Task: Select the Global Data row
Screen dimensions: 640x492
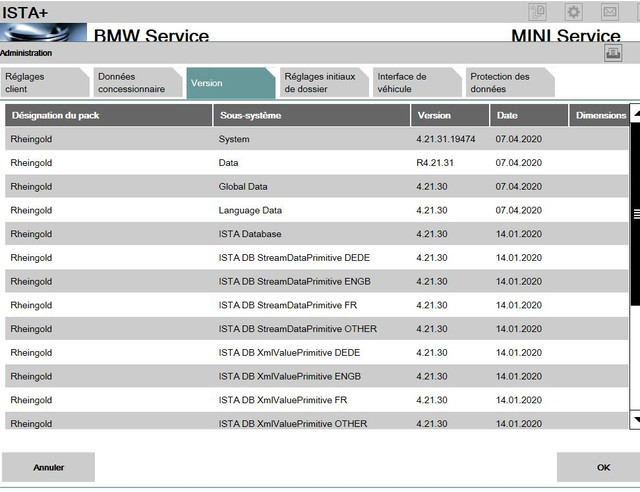Action: (316, 186)
